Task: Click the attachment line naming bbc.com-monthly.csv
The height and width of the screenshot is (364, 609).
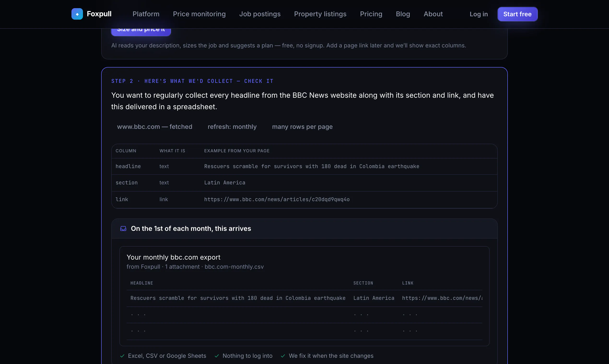Action: (x=195, y=267)
